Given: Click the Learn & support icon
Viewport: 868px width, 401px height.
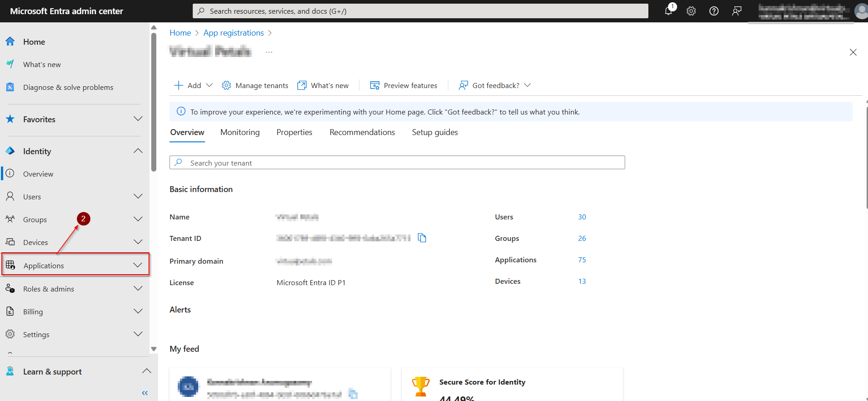Looking at the screenshot, I should point(10,371).
